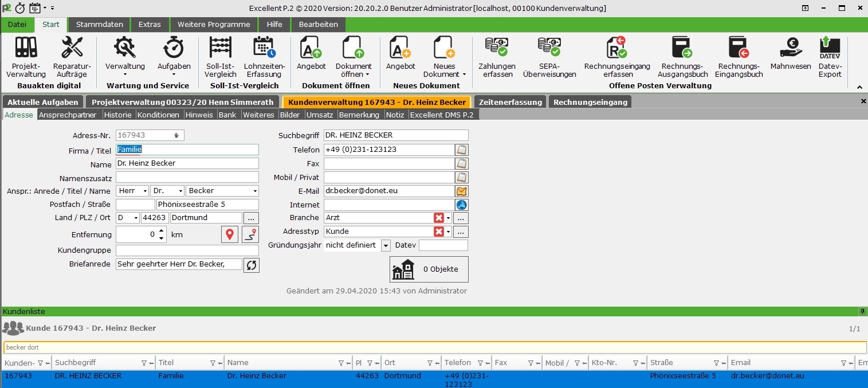
Task: Open Weitere Programme ribbon tab
Action: pos(214,24)
